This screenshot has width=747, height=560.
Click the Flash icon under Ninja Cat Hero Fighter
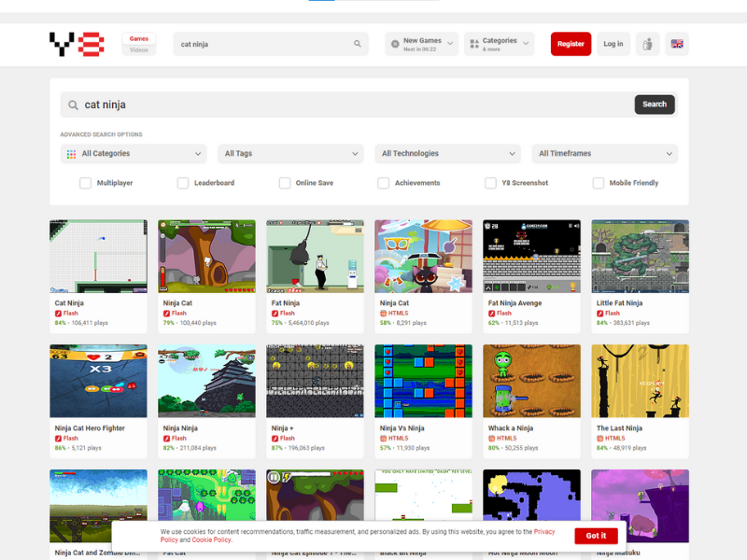pyautogui.click(x=58, y=439)
